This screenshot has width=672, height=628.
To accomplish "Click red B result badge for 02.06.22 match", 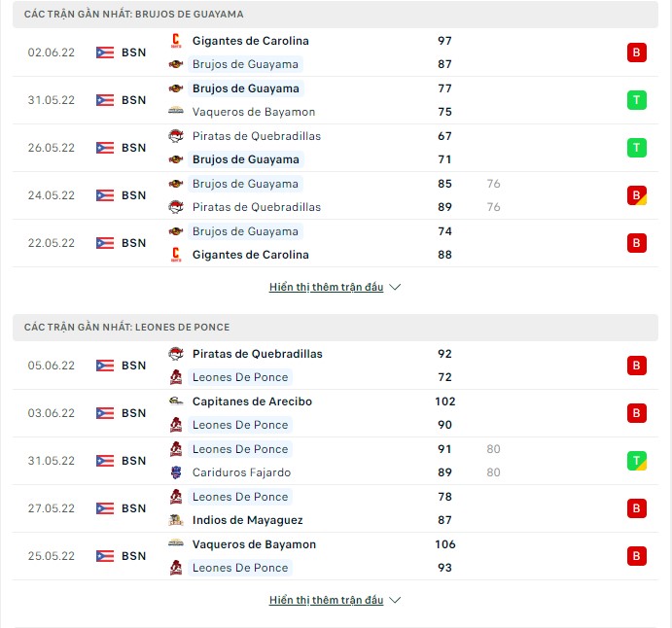I will [636, 52].
